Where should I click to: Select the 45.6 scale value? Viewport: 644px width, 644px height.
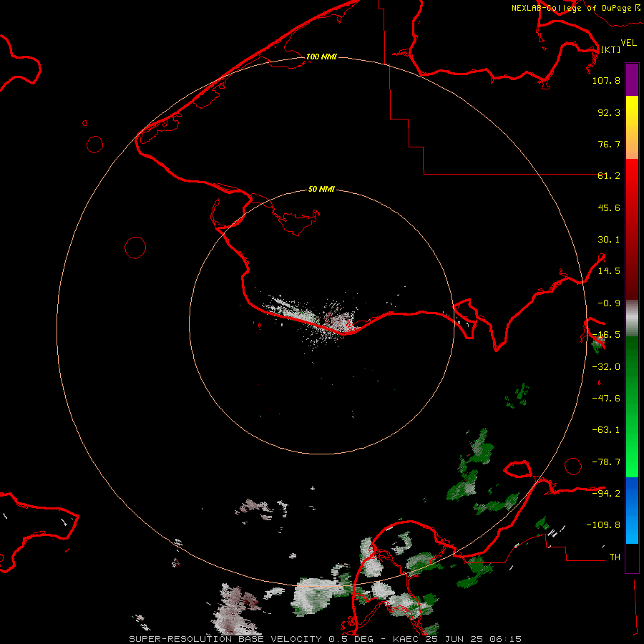coord(609,208)
